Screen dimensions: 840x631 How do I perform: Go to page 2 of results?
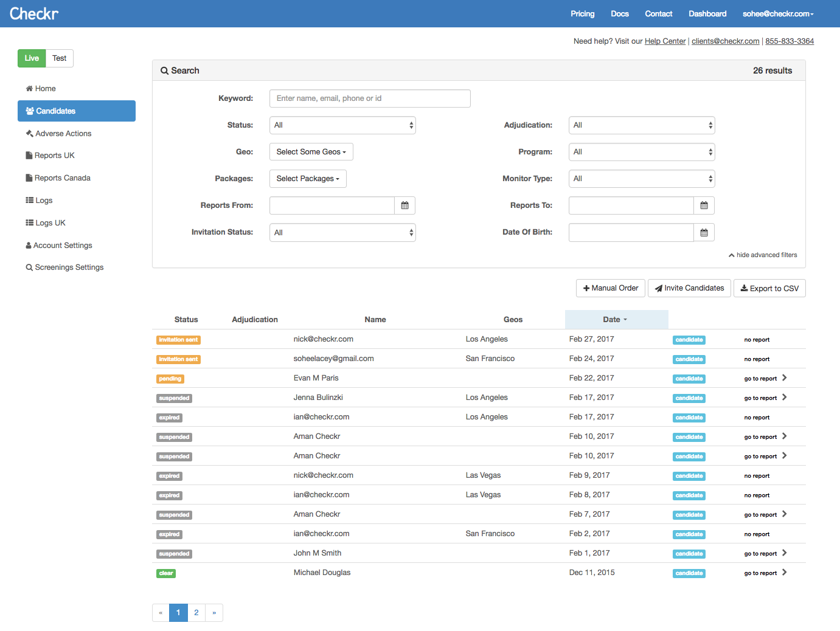click(x=196, y=613)
